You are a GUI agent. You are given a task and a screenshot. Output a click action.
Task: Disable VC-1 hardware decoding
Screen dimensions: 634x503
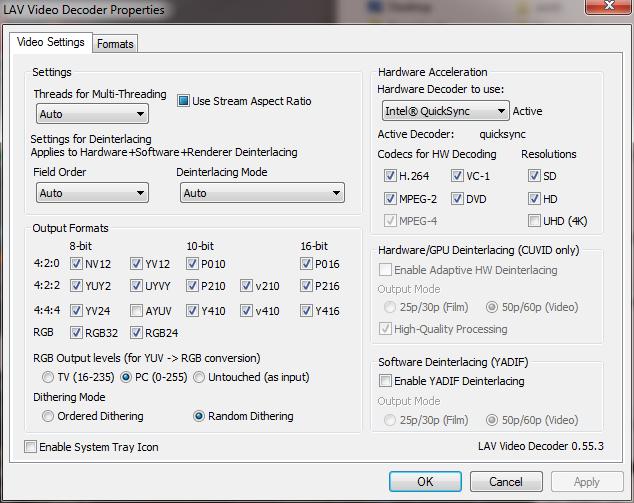458,175
